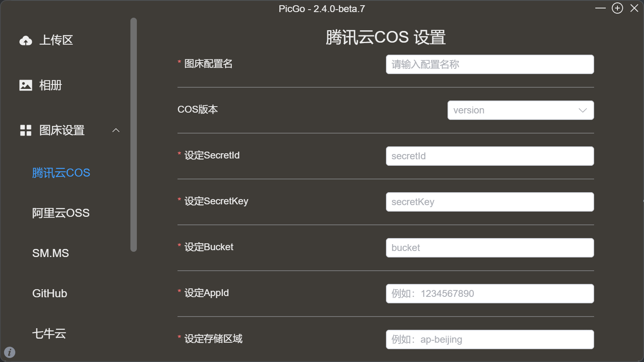The width and height of the screenshot is (644, 362).
Task: Click the version dropdown arrow
Action: [x=582, y=110]
